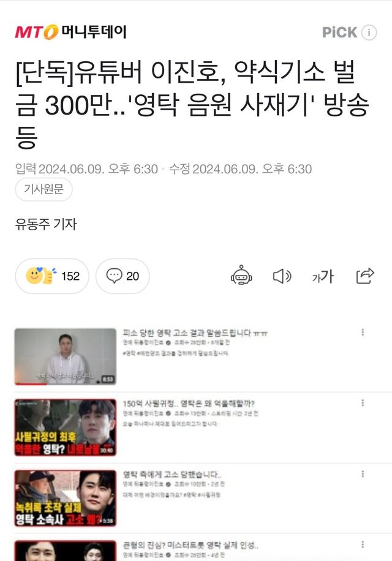Open three-dot menu of 미스터트롯 video
The width and height of the screenshot is (392, 561).
tap(363, 544)
